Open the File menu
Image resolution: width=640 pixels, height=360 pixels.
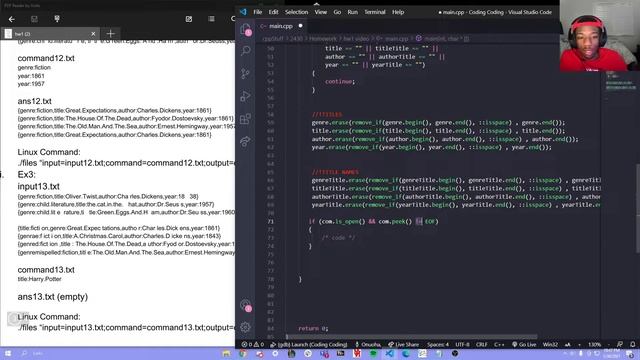tap(258, 12)
